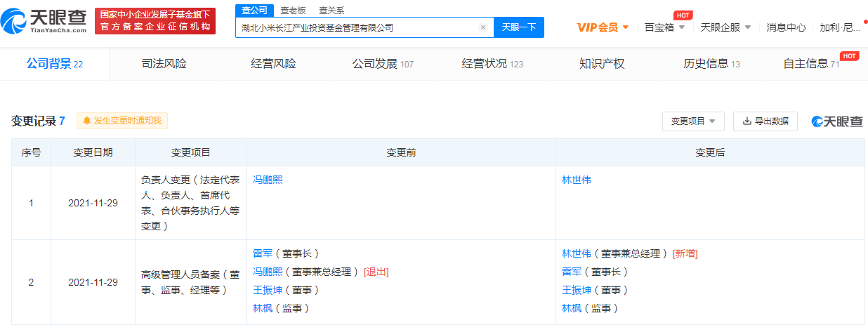This screenshot has height=325, width=868.
Task: Click the 变更后 column header
Action: pos(710,152)
